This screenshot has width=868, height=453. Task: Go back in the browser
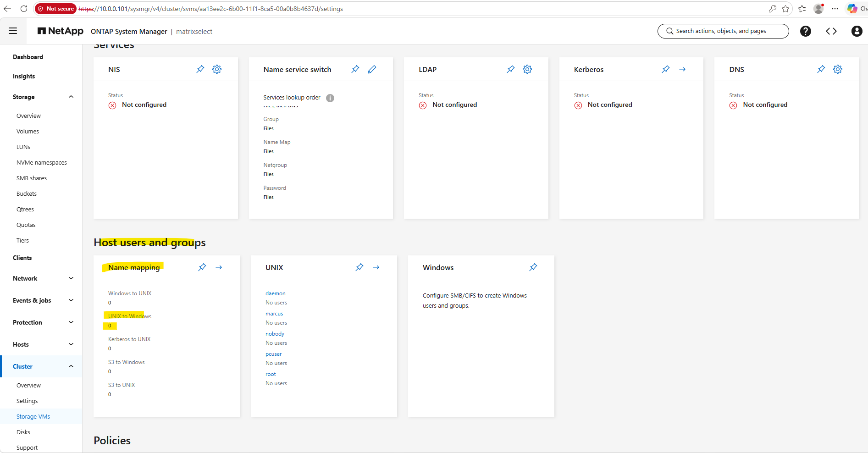pyautogui.click(x=7, y=9)
